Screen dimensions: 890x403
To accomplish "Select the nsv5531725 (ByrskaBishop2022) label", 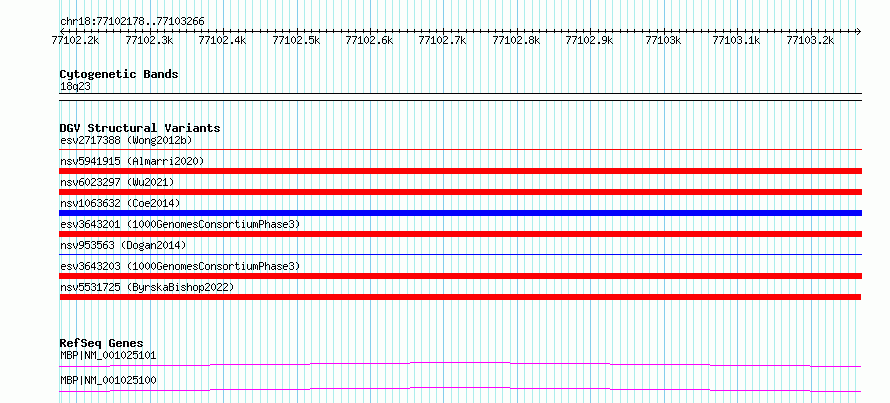I will click(147, 287).
